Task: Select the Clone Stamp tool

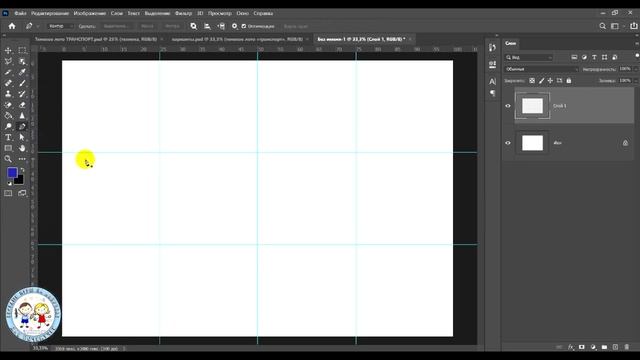Action: [x=8, y=94]
